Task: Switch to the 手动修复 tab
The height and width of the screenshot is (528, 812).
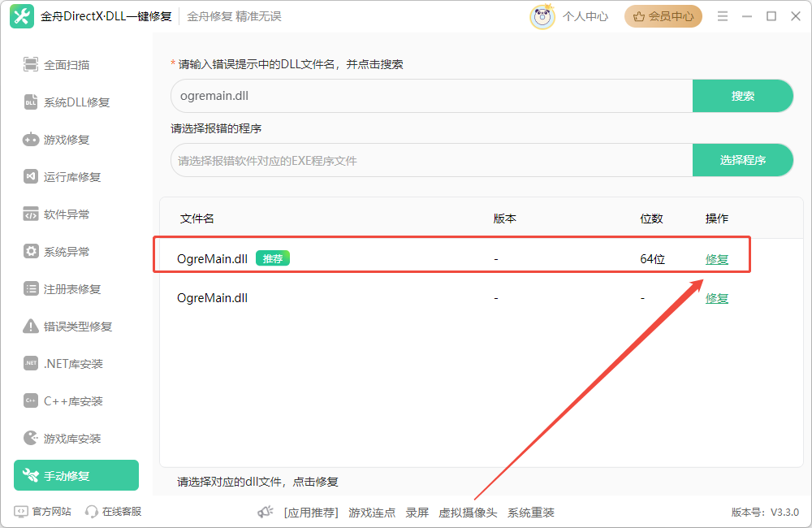Action: pyautogui.click(x=76, y=475)
